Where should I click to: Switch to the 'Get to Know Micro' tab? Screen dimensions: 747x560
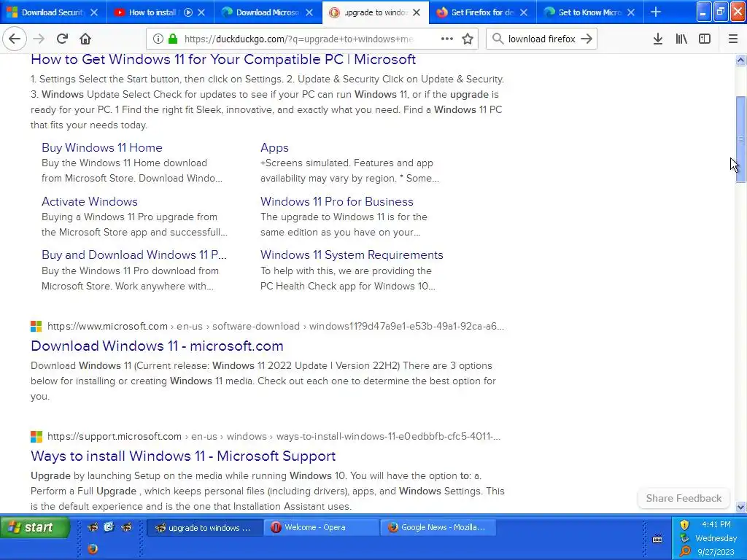(x=589, y=12)
